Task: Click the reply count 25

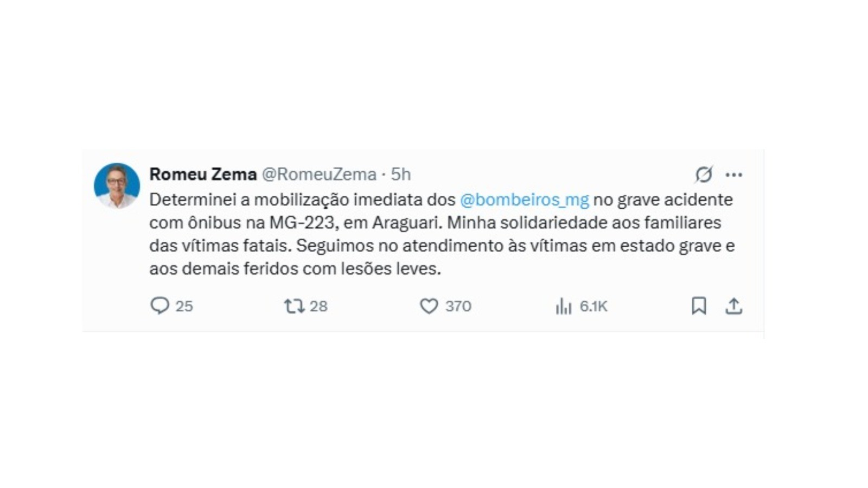Action: pos(184,306)
